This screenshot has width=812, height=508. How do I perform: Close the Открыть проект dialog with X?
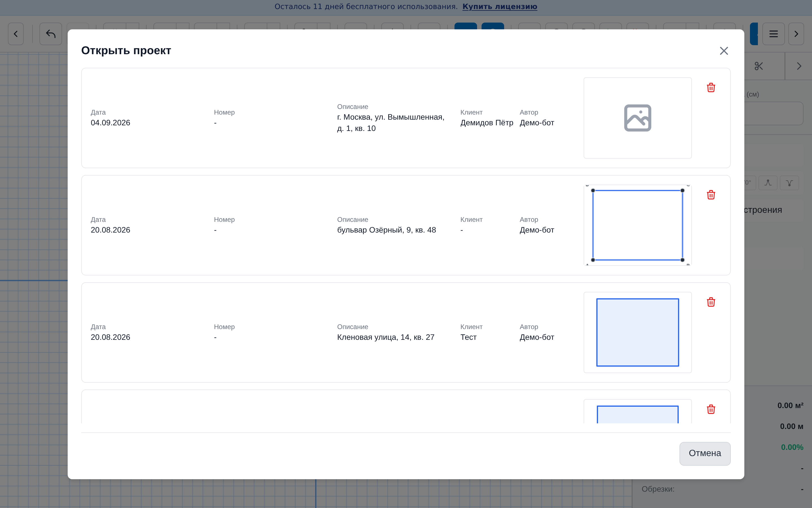724,51
